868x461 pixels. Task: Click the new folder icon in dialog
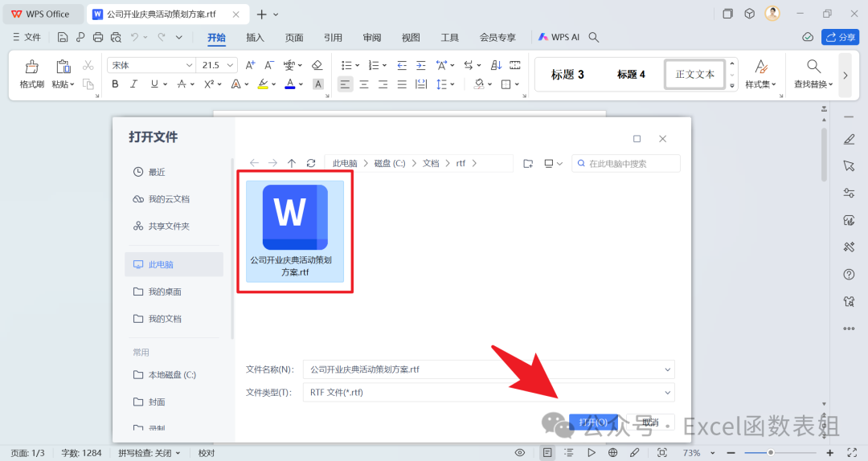click(528, 164)
